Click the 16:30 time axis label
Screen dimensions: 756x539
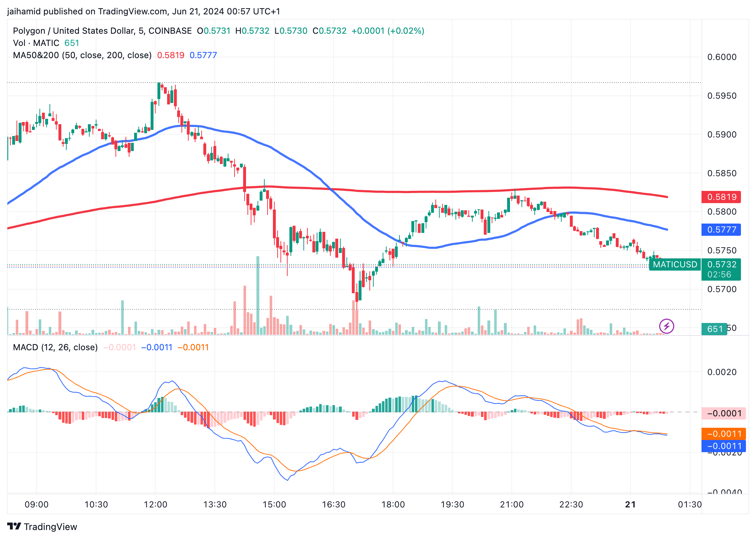pyautogui.click(x=334, y=505)
